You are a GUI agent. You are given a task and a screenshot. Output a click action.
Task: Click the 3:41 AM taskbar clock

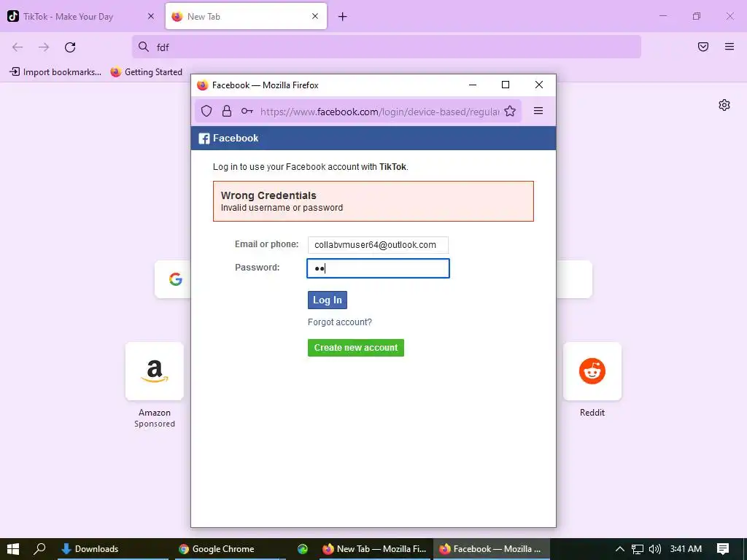(686, 549)
